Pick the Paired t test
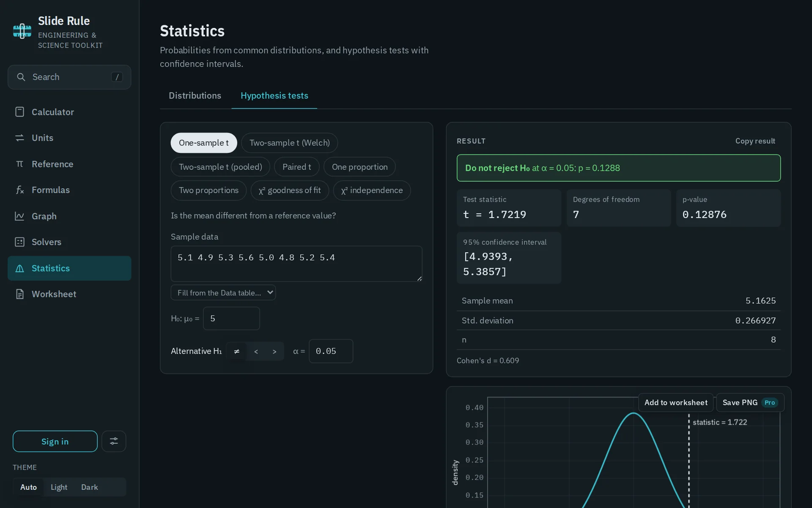Screen dimensions: 812x508 [x=297, y=167]
